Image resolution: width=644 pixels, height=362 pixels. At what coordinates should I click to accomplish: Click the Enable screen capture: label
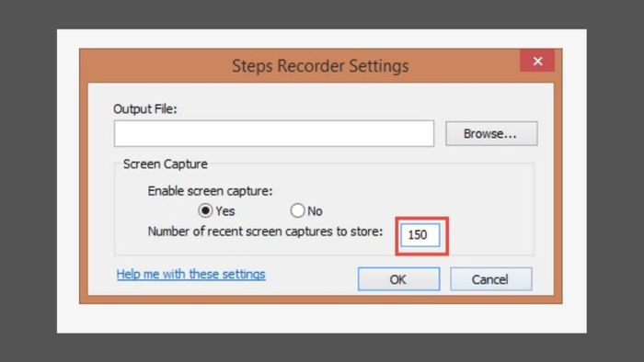point(210,191)
